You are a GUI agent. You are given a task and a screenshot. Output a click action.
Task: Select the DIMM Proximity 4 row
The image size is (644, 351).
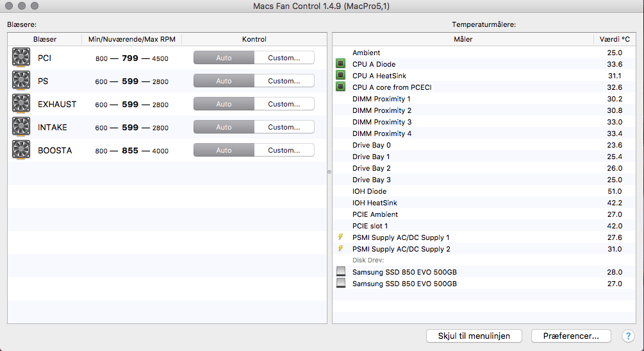[x=484, y=133]
